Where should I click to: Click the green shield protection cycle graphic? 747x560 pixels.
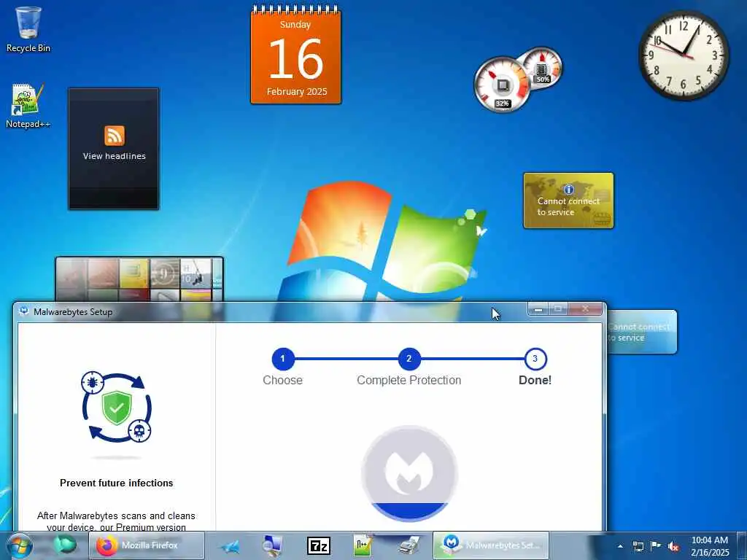coord(117,407)
